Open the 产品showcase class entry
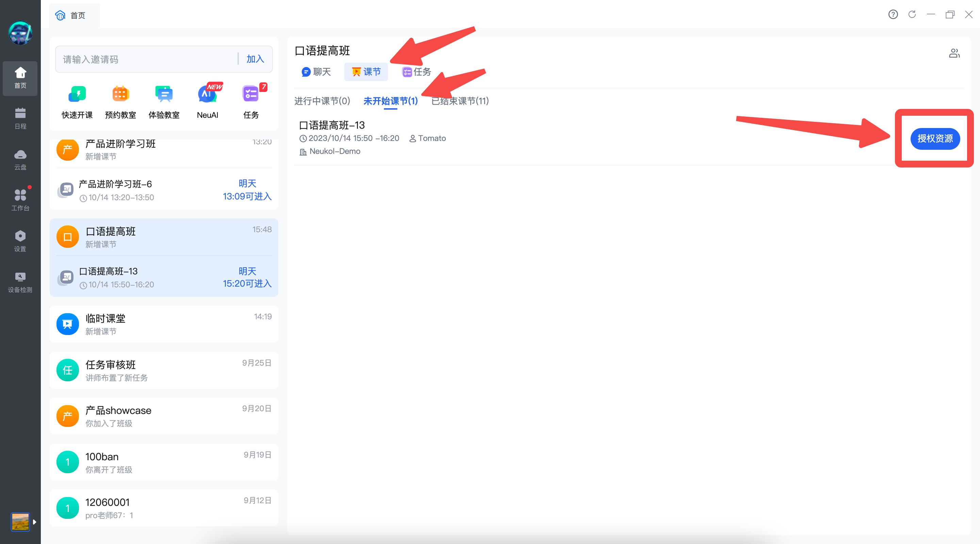The height and width of the screenshot is (544, 980). [164, 416]
